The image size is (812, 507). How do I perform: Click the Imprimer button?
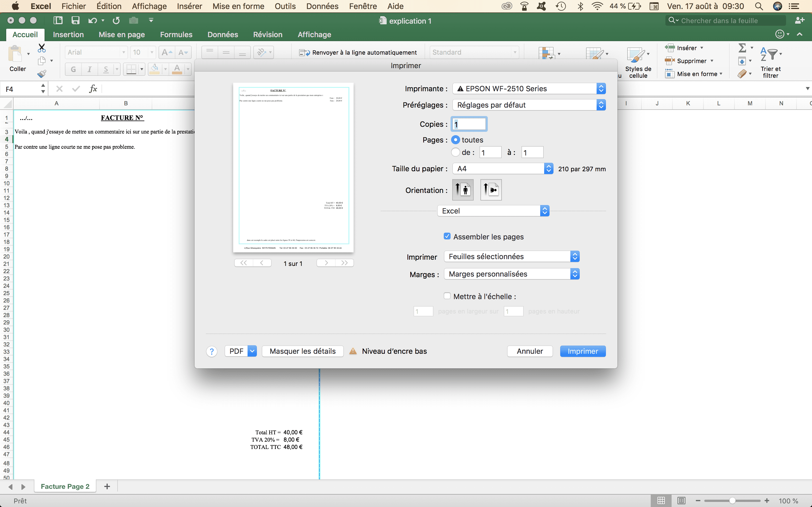pyautogui.click(x=582, y=351)
